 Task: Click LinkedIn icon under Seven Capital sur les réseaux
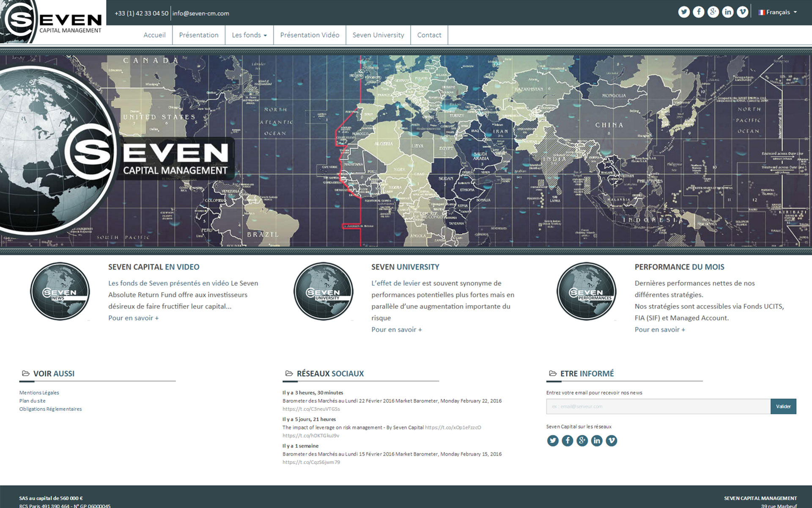(x=597, y=441)
